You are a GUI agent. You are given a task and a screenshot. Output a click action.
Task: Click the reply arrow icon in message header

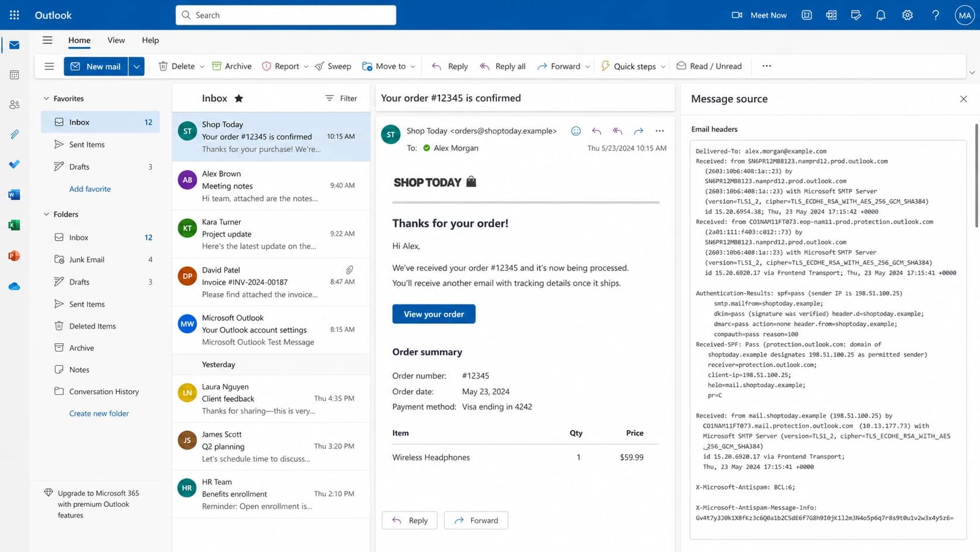click(597, 131)
